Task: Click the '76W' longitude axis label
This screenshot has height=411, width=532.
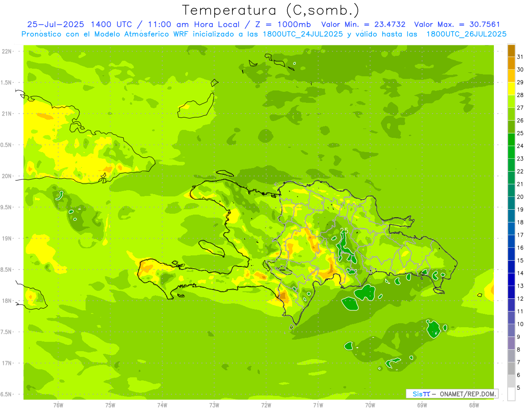Action: (x=58, y=405)
